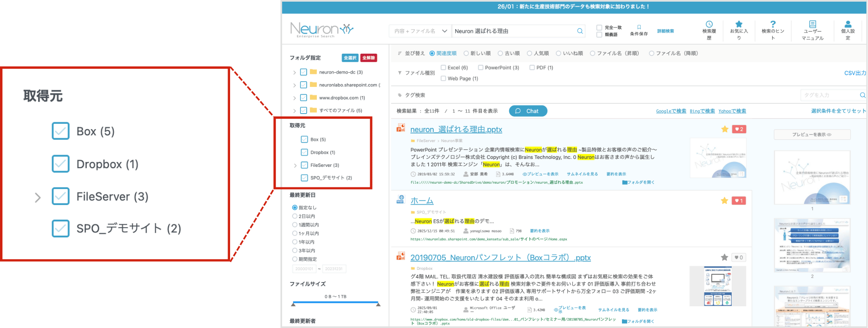Click the period start date field 20000101
This screenshot has width=868, height=328.
coord(304,269)
